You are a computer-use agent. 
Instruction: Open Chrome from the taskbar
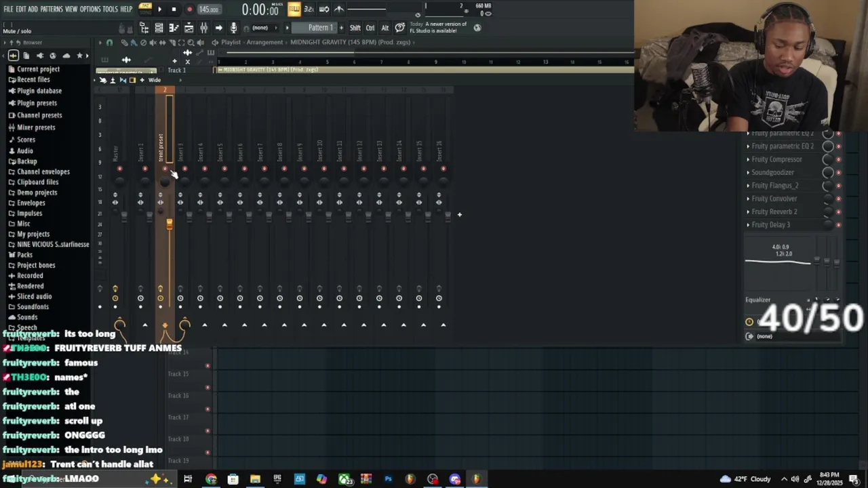(211, 479)
